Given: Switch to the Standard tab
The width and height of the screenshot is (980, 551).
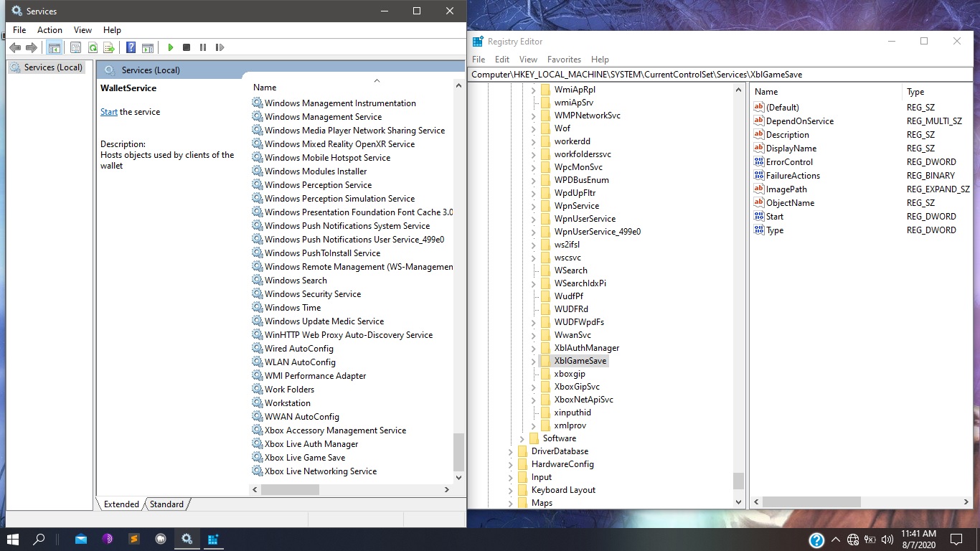Looking at the screenshot, I should click(x=166, y=504).
